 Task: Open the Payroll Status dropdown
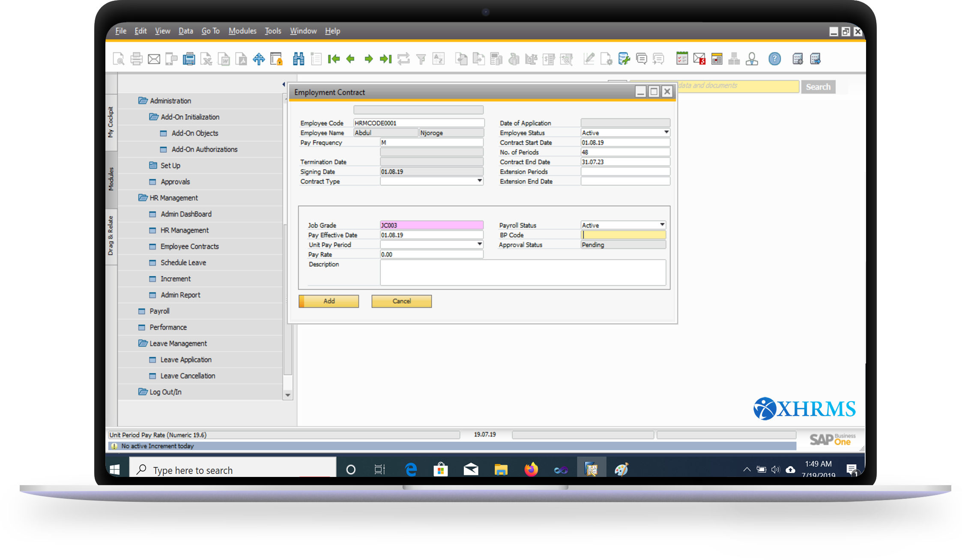point(662,225)
